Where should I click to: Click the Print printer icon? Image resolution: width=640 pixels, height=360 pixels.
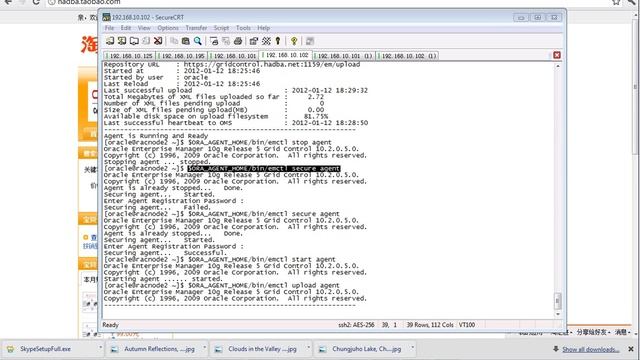click(x=238, y=41)
